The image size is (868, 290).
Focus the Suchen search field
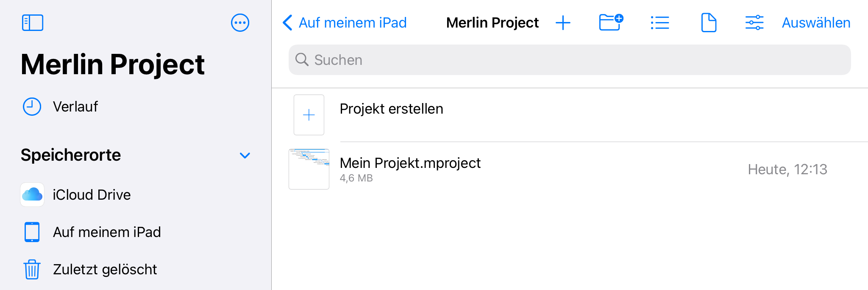pos(570,60)
